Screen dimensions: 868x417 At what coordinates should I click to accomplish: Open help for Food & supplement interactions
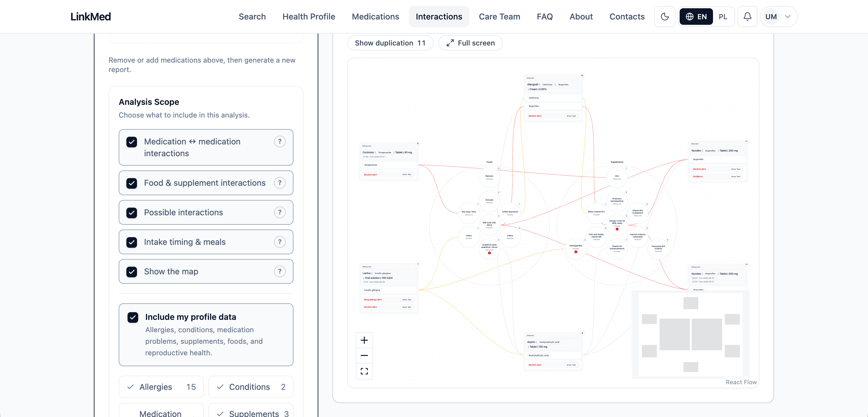(x=280, y=183)
